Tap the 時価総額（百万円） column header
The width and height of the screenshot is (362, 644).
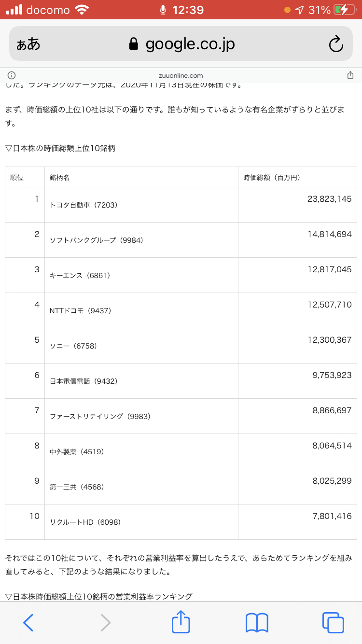(x=272, y=178)
